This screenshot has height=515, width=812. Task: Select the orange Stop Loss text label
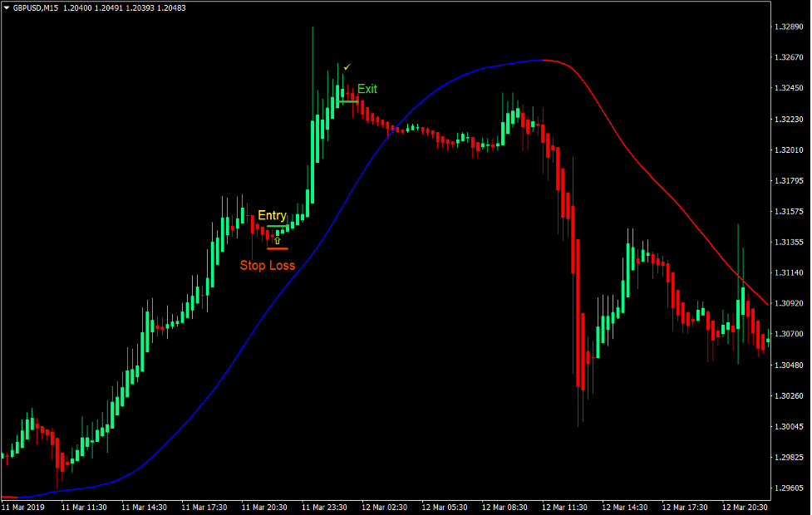[268, 266]
